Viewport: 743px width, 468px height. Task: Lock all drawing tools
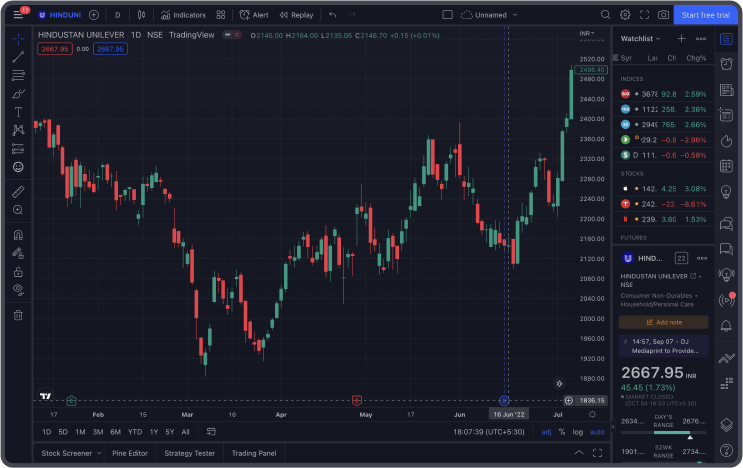coord(18,272)
